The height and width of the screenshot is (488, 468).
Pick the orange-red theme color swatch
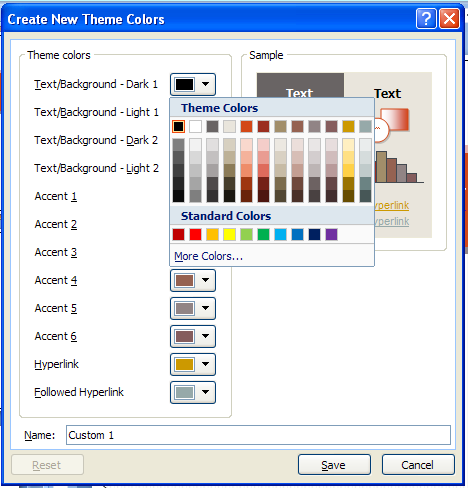[x=246, y=127]
